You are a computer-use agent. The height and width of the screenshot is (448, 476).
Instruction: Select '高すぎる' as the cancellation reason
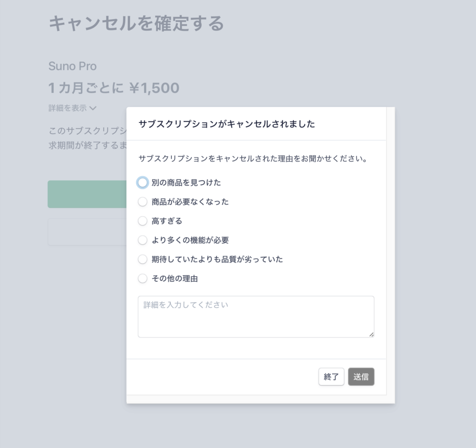tap(142, 221)
